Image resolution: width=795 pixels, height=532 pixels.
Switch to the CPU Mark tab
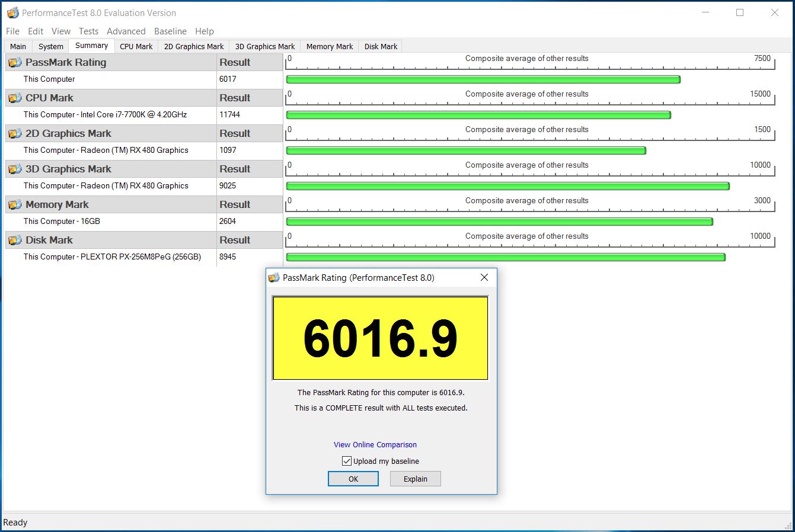[136, 46]
